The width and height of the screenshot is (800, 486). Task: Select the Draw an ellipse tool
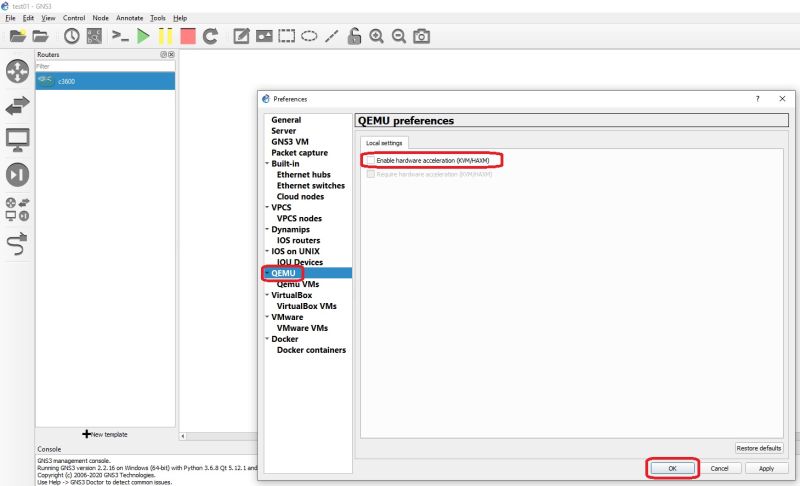[309, 36]
